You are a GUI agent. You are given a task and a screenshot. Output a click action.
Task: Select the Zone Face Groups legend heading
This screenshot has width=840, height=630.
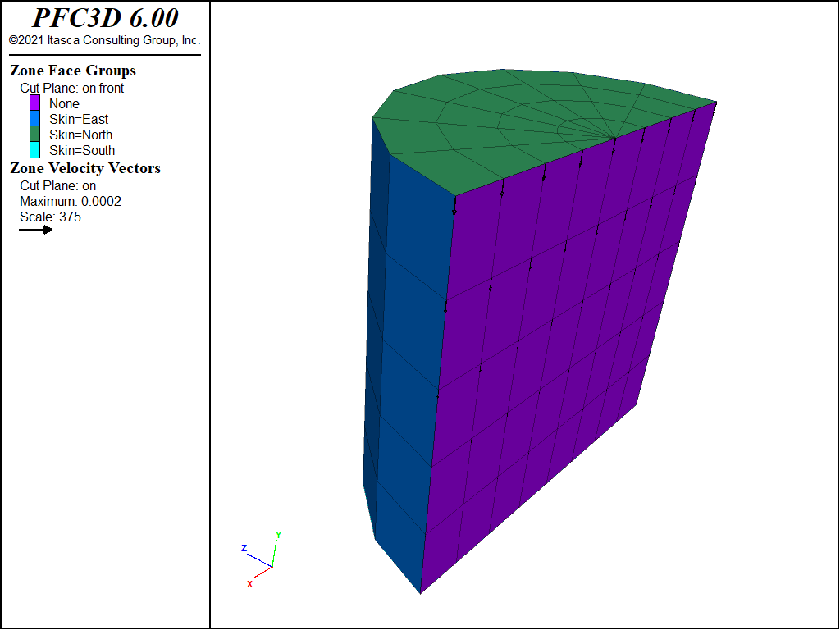[x=73, y=71]
